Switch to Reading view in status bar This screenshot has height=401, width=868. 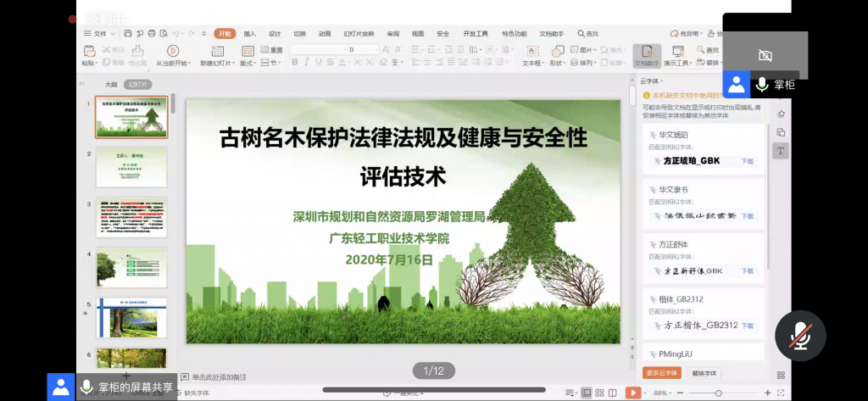612,393
